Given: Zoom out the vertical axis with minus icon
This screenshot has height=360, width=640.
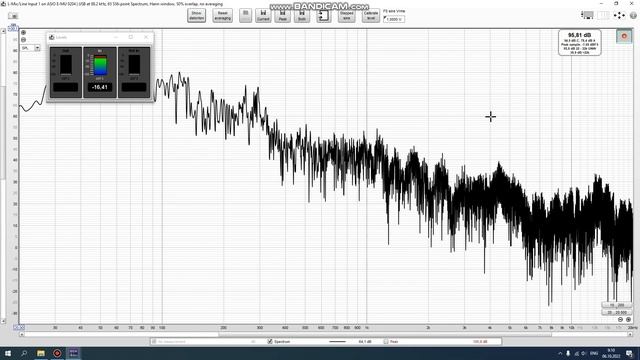Looking at the screenshot, I should [23, 40].
